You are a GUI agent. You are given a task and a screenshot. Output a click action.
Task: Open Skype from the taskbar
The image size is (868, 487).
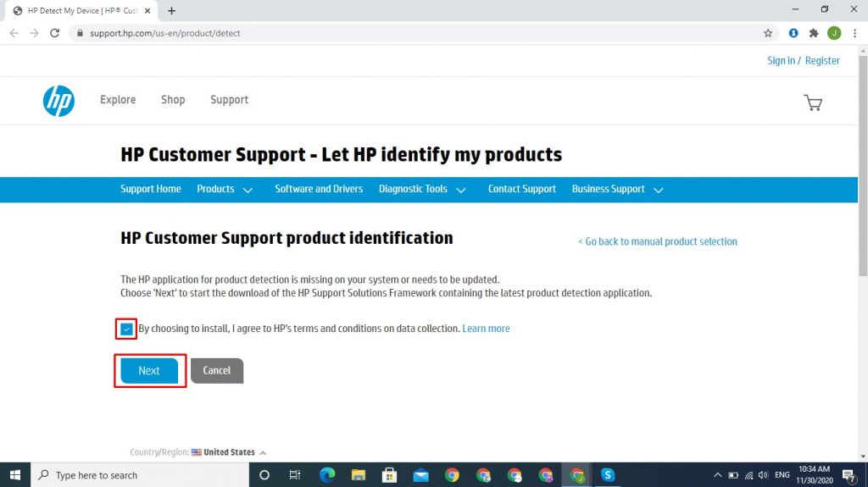click(x=608, y=475)
